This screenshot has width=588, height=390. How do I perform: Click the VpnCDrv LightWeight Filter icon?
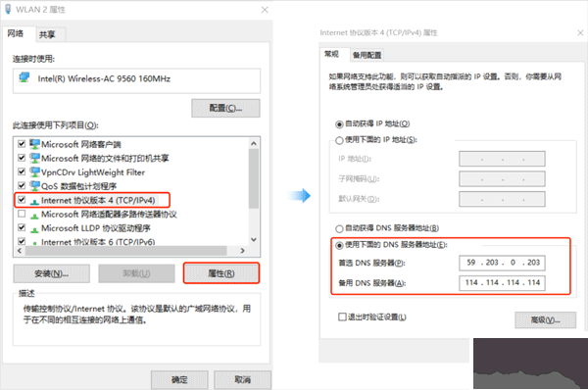pos(34,172)
